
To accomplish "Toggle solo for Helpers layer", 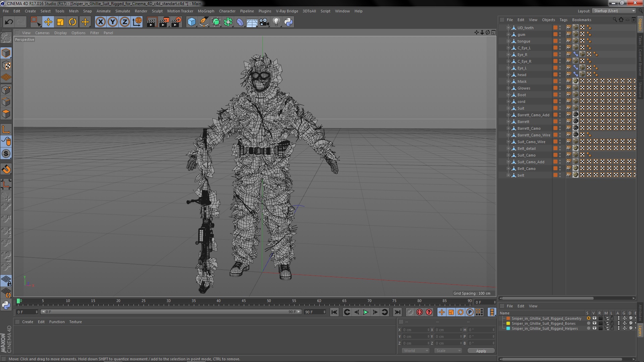I will coord(588,328).
